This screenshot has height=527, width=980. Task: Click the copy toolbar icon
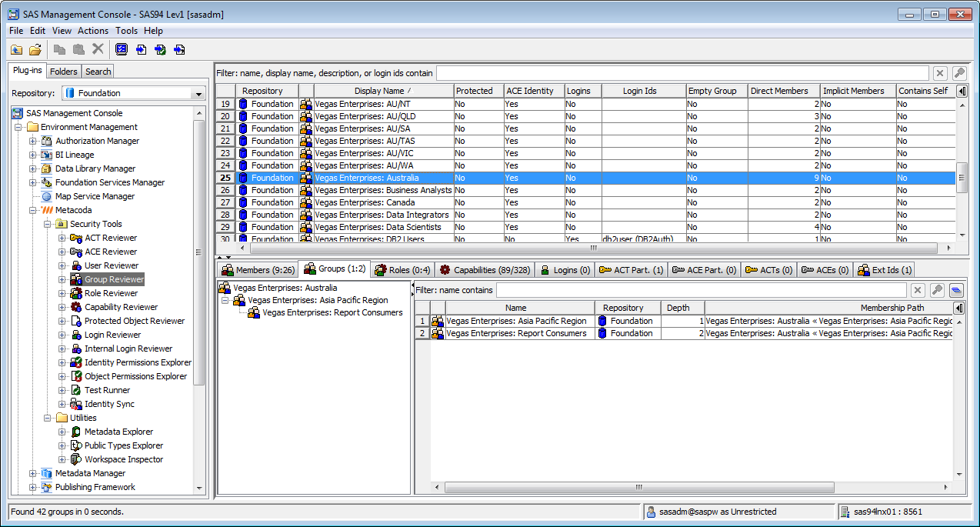click(60, 49)
